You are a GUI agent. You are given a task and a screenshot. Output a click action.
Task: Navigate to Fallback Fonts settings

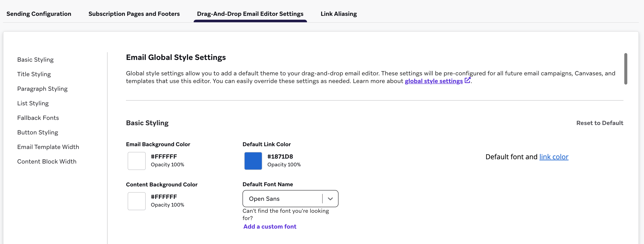pos(38,118)
